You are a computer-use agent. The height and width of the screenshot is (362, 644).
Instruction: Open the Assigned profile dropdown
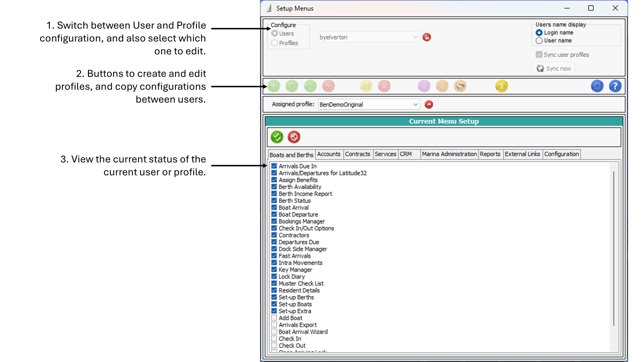(x=415, y=105)
